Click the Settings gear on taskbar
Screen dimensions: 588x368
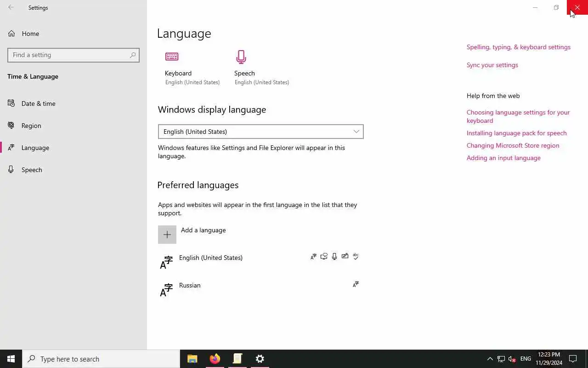260,359
